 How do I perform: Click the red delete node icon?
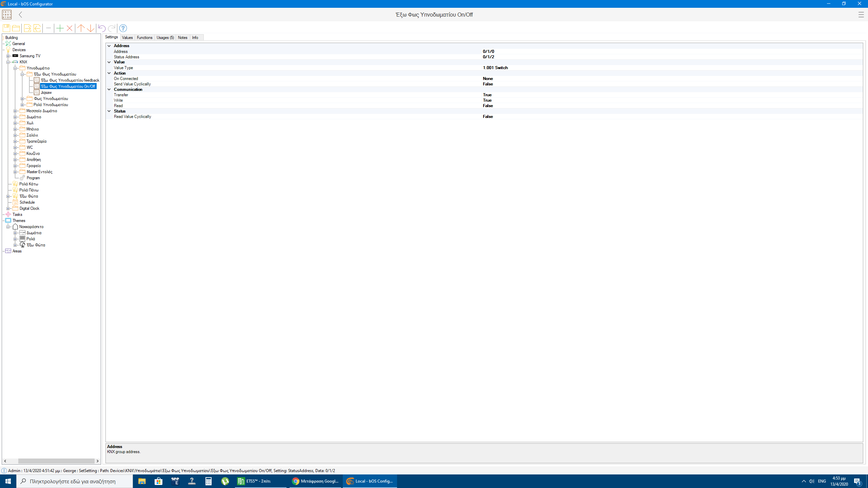[x=70, y=28]
